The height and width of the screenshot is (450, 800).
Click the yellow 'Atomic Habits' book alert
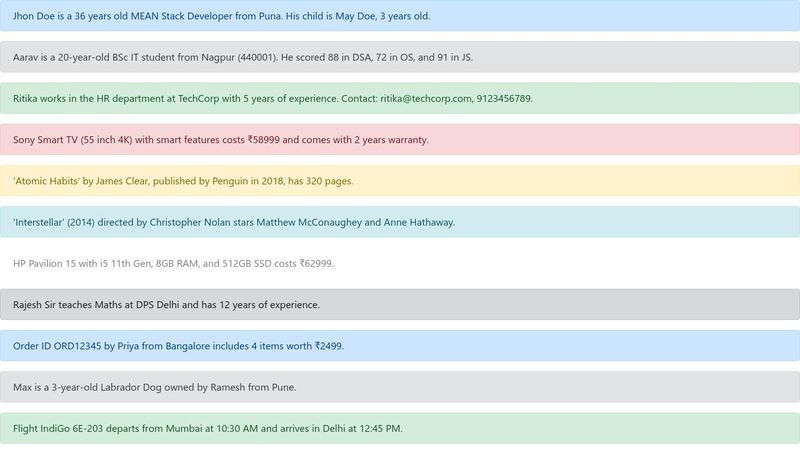click(x=400, y=181)
